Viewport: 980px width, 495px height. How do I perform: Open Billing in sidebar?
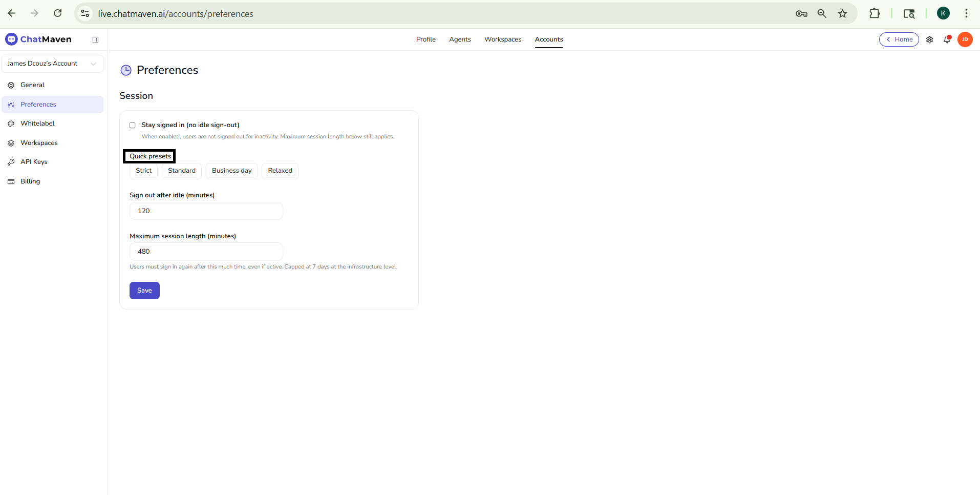coord(30,181)
